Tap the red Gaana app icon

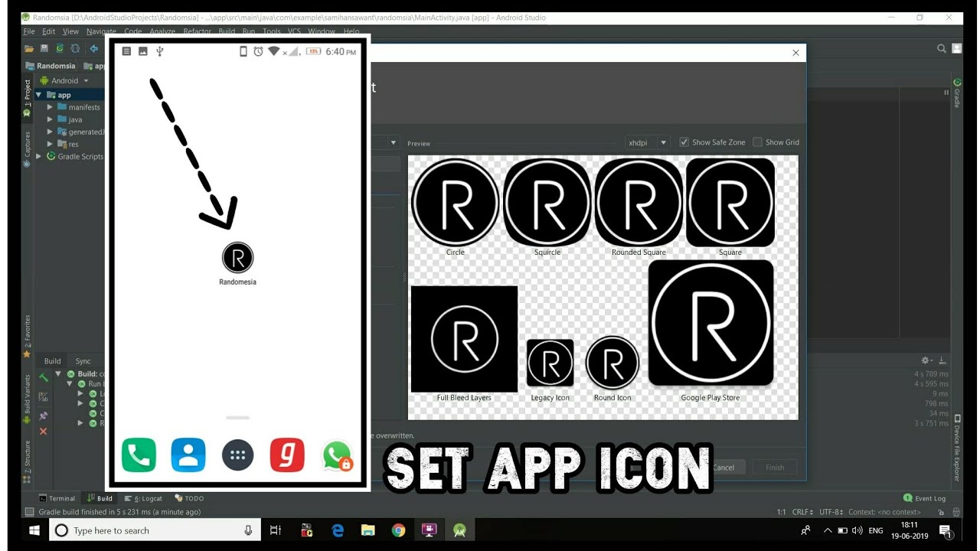click(x=287, y=455)
